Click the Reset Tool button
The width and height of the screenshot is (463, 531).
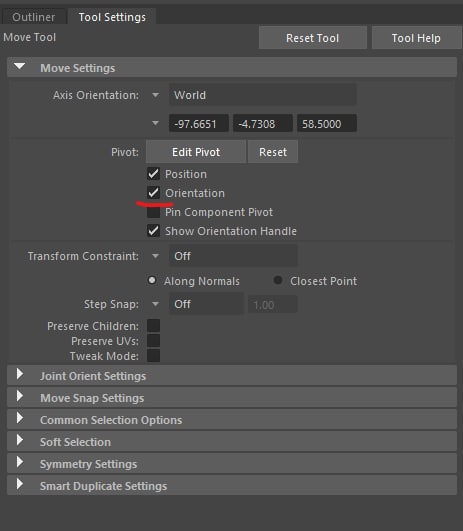(313, 38)
